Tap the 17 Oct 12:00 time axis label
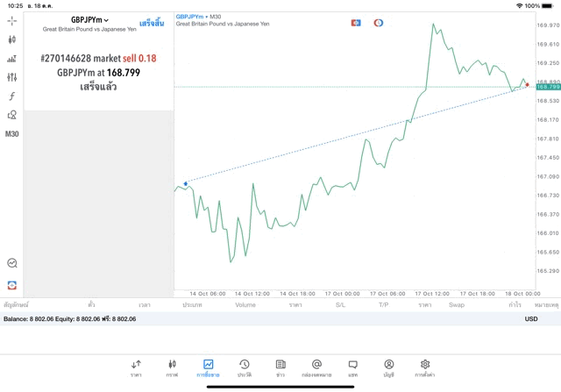The width and height of the screenshot is (561, 392). click(432, 294)
